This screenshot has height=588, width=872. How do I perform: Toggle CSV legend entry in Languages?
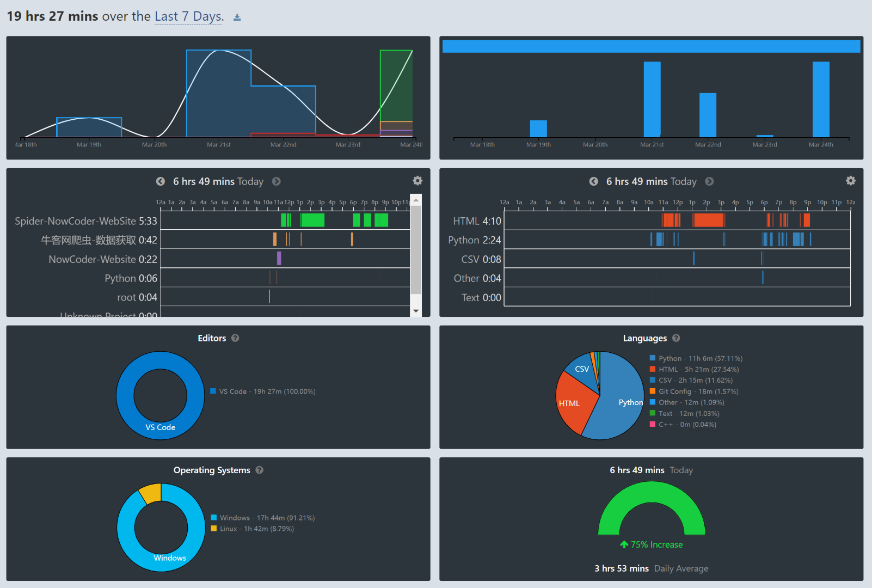[x=691, y=380]
